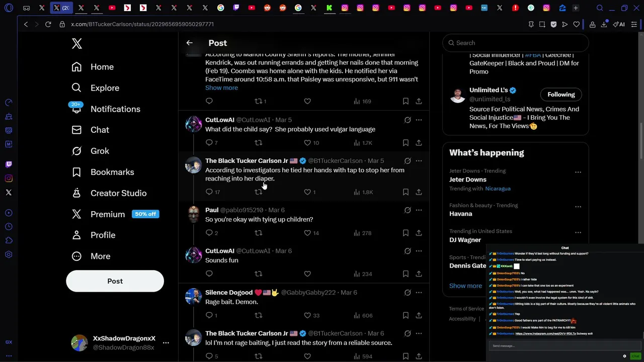
Task: Open Profile in the sidebar
Action: pyautogui.click(x=94, y=235)
